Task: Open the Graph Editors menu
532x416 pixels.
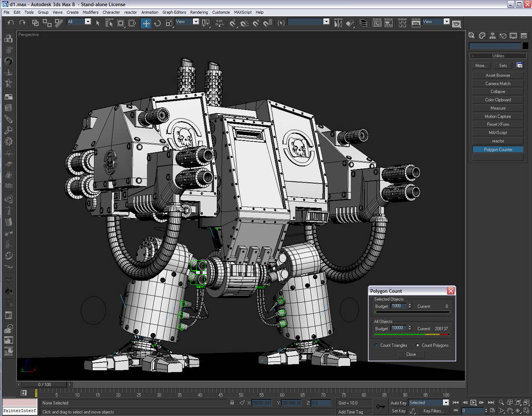Action: coord(174,12)
